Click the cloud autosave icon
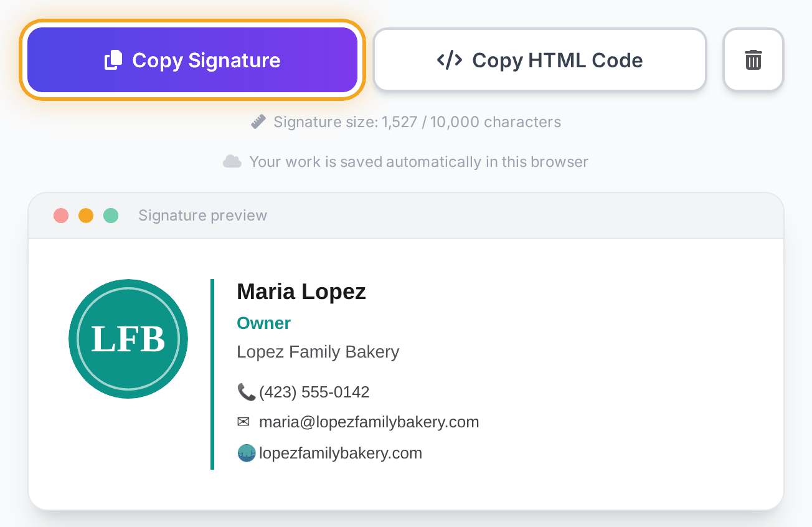 pos(232,162)
